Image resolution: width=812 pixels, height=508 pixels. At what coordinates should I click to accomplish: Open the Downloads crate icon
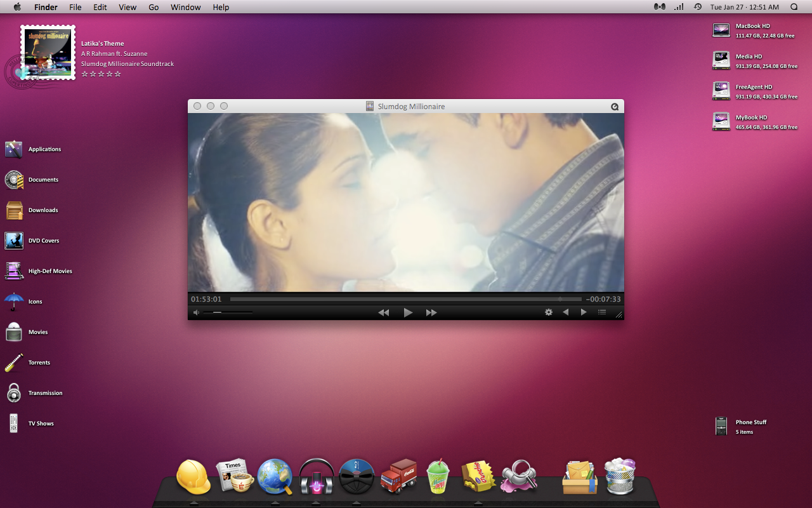(x=14, y=210)
